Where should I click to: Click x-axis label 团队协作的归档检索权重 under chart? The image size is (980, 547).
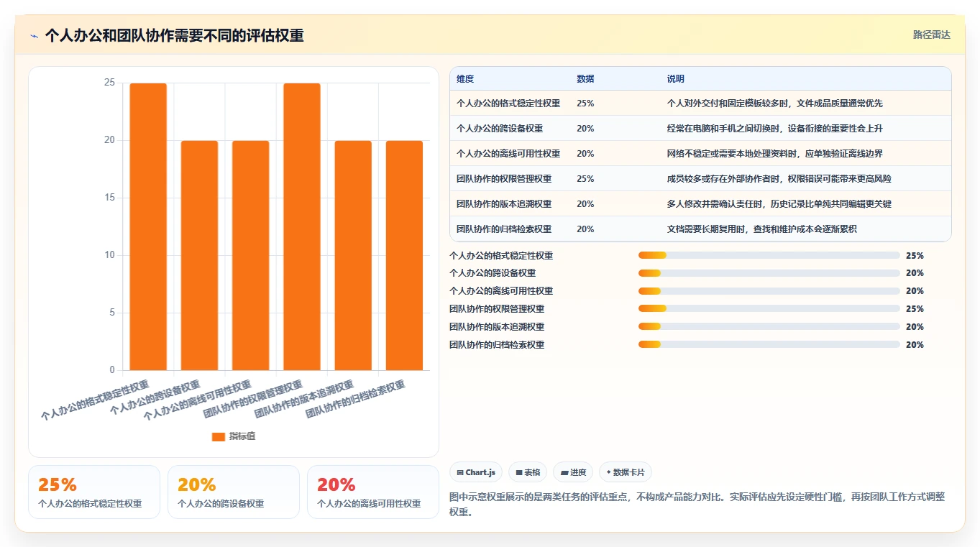tap(356, 400)
